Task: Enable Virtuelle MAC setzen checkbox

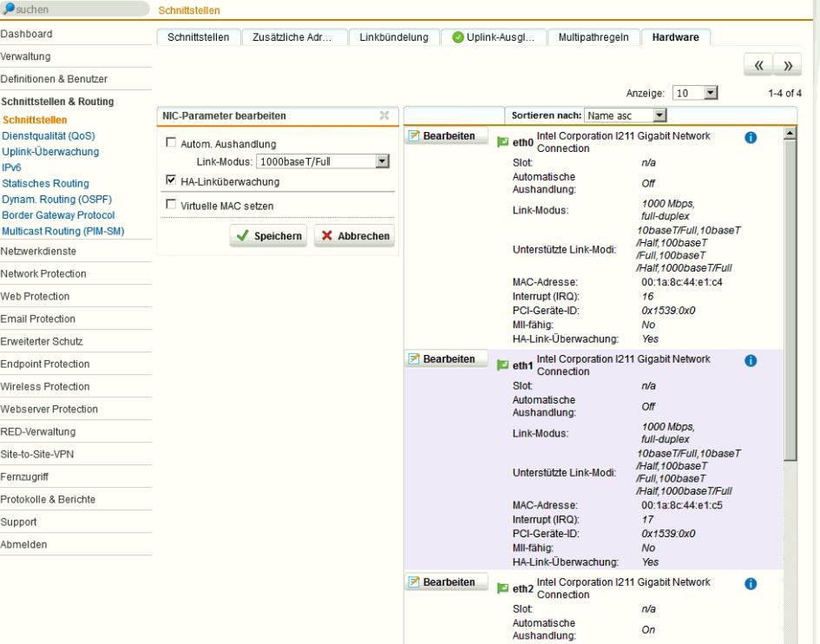Action: click(x=171, y=206)
